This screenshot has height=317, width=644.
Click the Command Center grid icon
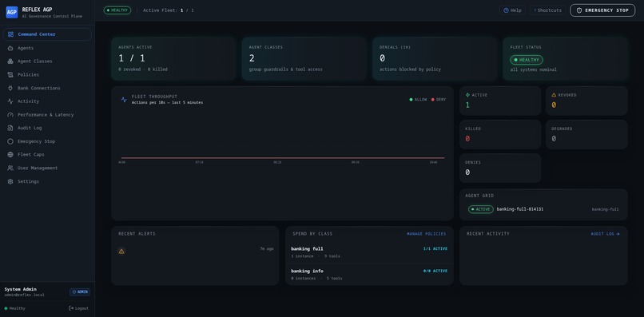tap(10, 34)
